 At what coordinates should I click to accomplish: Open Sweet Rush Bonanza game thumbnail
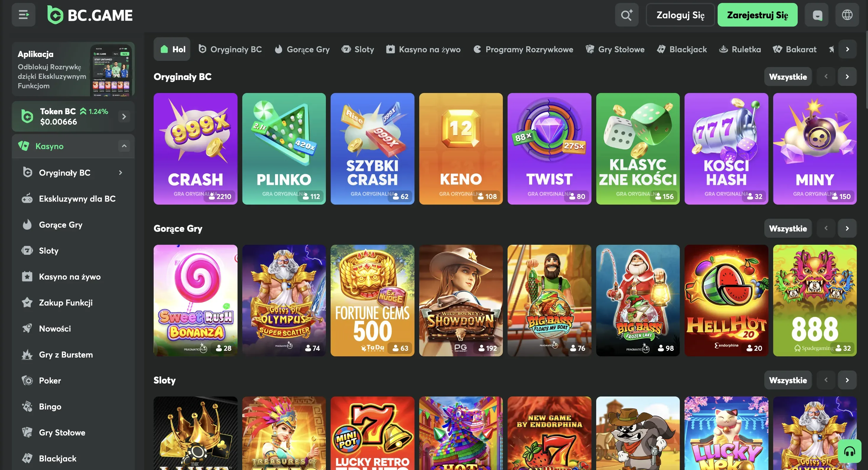(x=196, y=300)
